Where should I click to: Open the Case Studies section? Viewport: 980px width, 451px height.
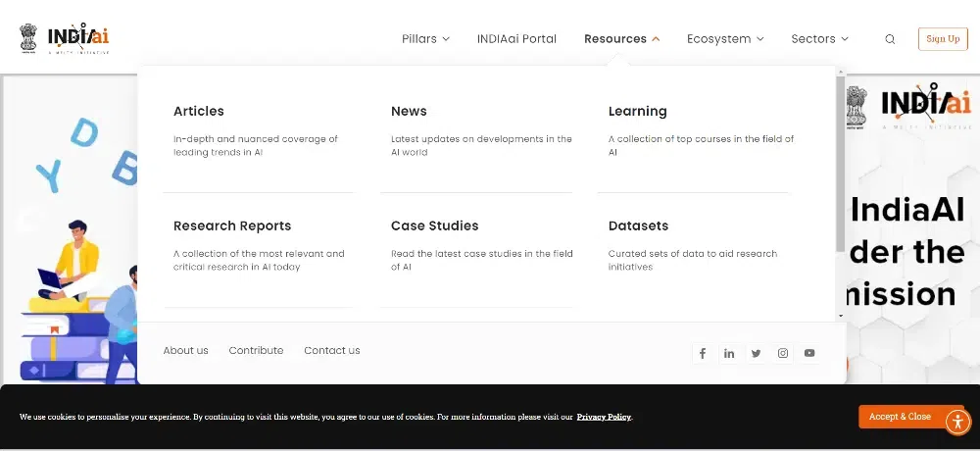[434, 225]
